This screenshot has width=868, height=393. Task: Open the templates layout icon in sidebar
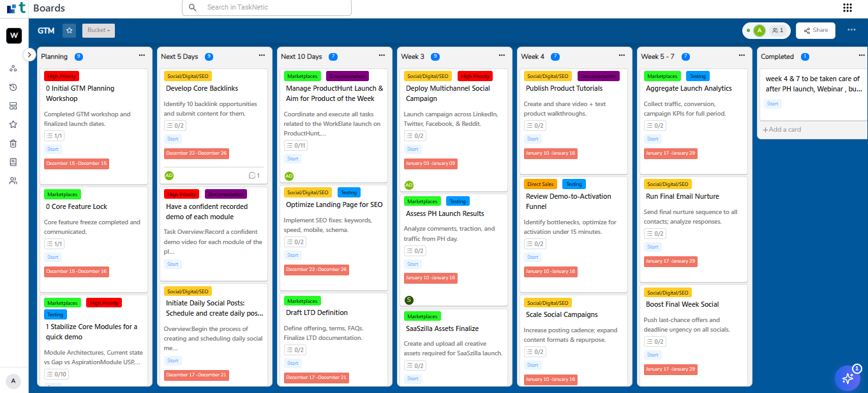pyautogui.click(x=13, y=106)
